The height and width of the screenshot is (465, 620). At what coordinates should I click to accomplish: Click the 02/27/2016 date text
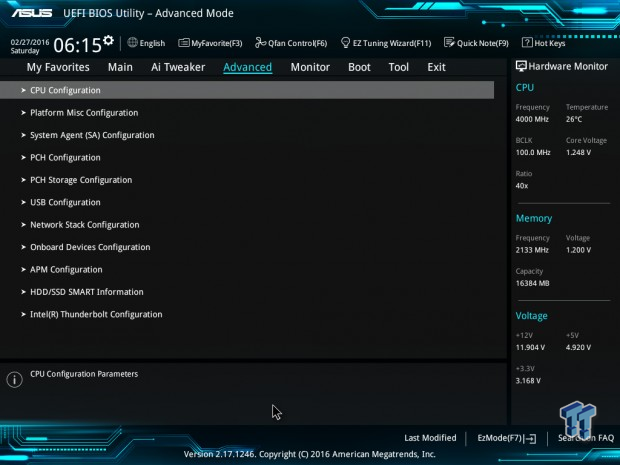(30, 42)
